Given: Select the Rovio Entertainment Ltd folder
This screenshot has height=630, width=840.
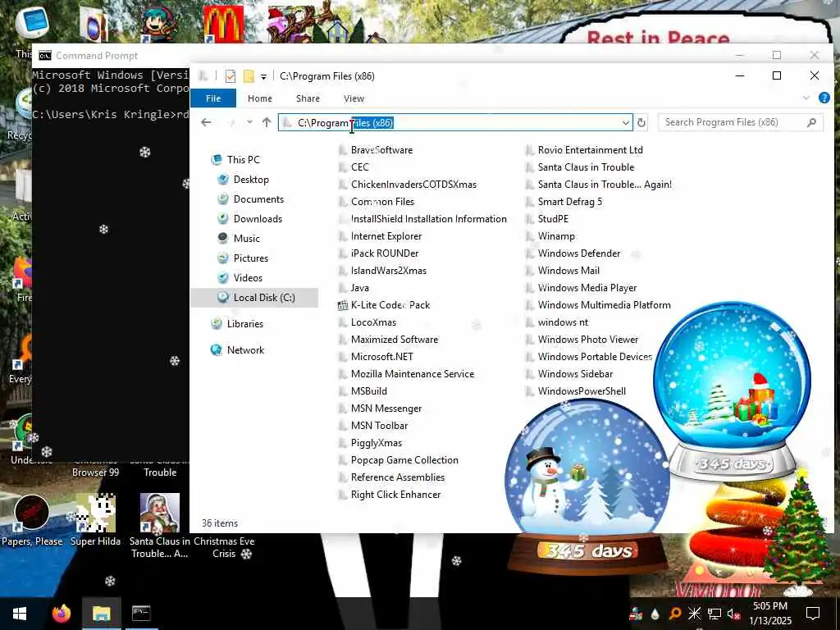Looking at the screenshot, I should (x=591, y=150).
